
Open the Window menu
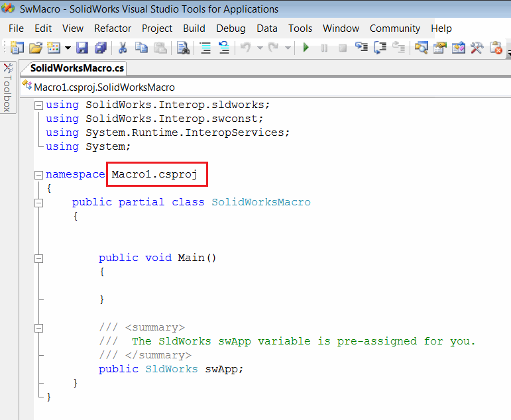click(x=341, y=28)
